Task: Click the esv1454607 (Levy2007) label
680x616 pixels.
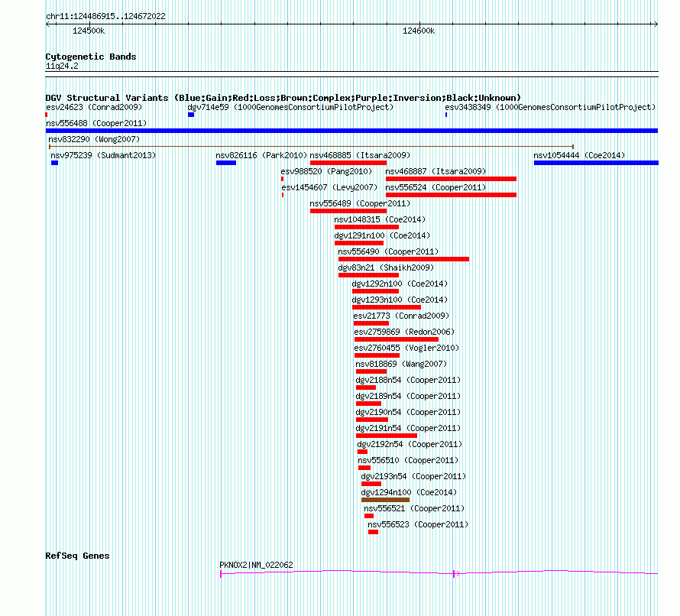Action: tap(329, 187)
